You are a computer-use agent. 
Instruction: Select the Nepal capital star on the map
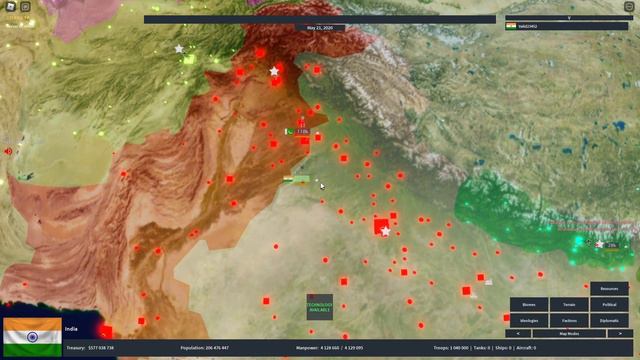coord(599,244)
